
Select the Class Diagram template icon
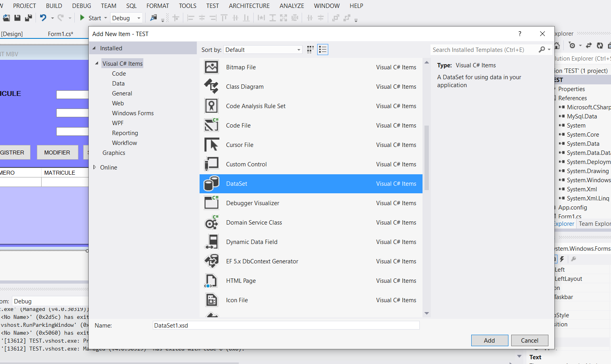point(211,86)
